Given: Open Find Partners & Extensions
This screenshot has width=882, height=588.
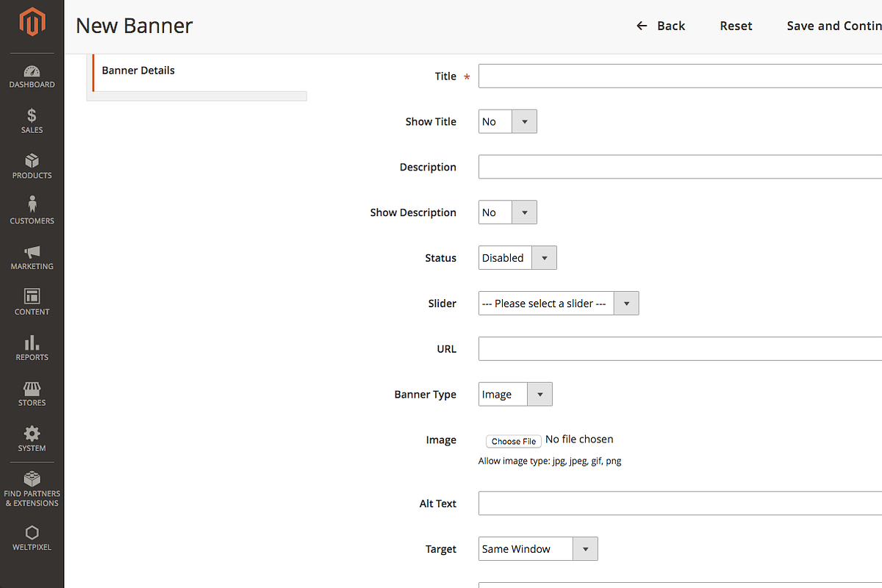Looking at the screenshot, I should 32,489.
